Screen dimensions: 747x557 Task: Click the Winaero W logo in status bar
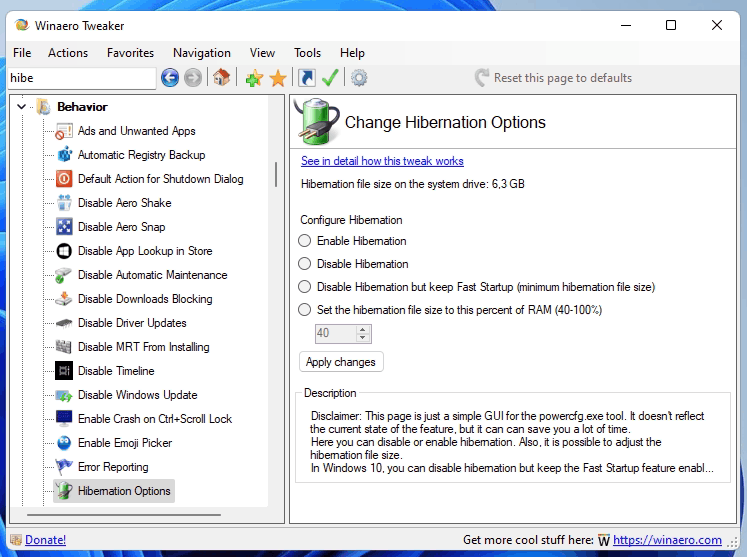tap(604, 540)
